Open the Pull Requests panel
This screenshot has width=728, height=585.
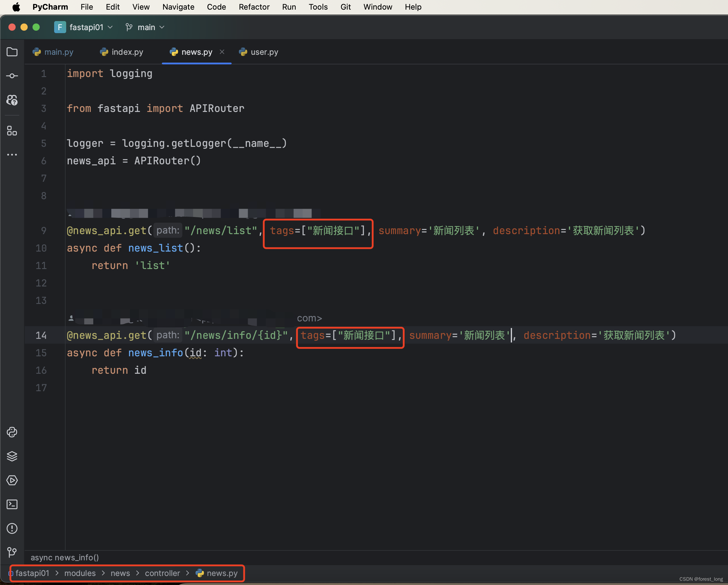coord(12,100)
